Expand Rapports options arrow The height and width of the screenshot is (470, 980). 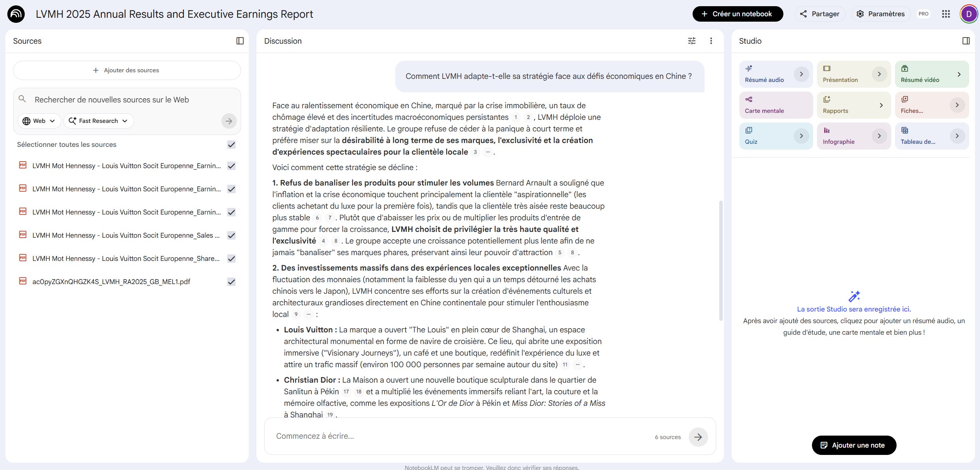pyautogui.click(x=881, y=105)
